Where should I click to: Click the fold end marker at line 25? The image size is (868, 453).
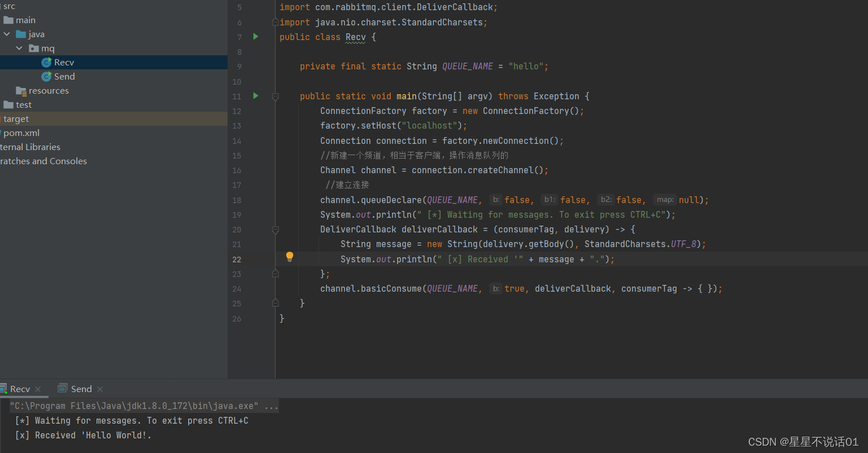(x=276, y=303)
